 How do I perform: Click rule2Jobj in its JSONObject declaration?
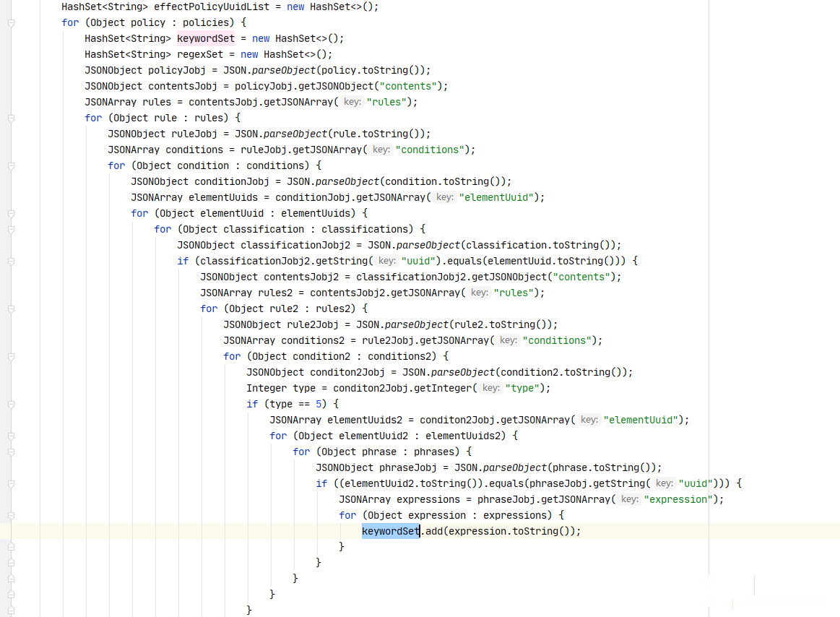tap(313, 325)
